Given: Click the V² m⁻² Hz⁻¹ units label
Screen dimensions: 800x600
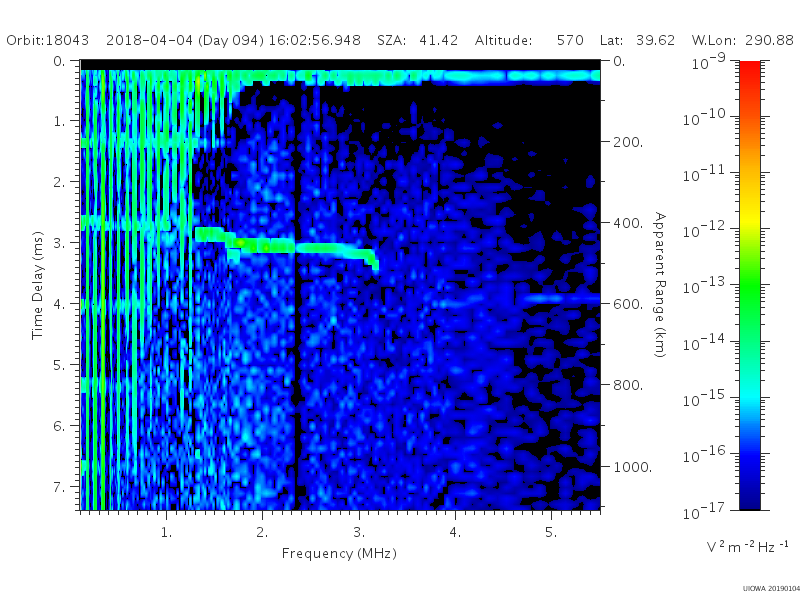Looking at the screenshot, I should click(747, 547).
